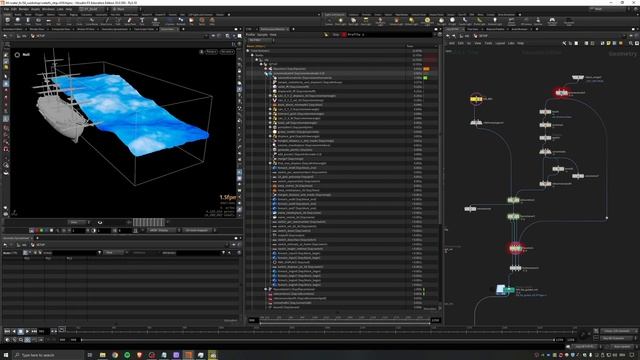Jump to first frame in the playbar
This screenshot has height=360, width=640.
7,331
